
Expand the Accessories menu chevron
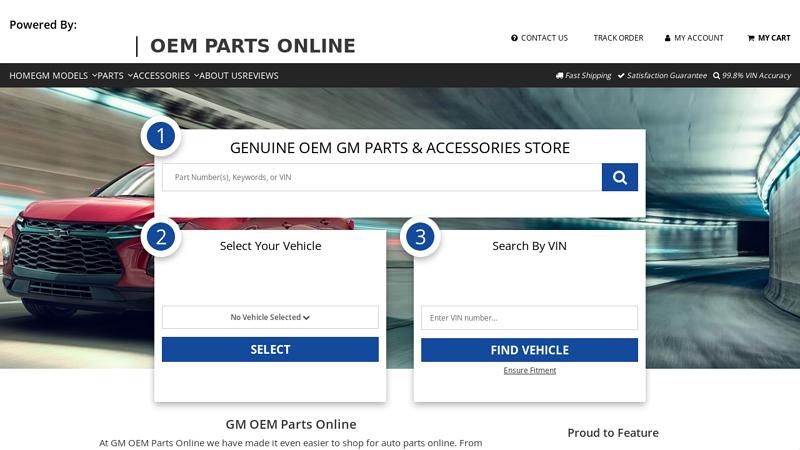[196, 76]
